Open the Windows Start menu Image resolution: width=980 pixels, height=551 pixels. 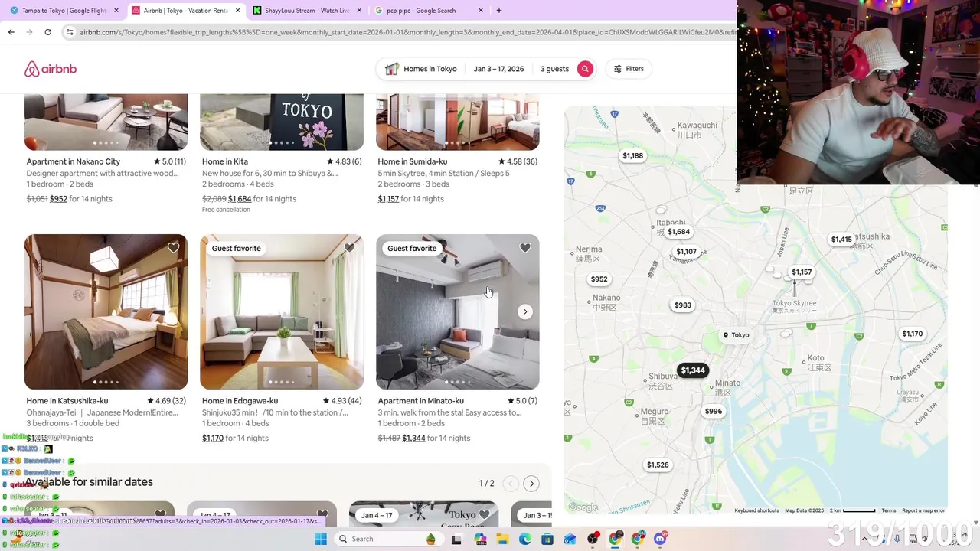coord(321,539)
